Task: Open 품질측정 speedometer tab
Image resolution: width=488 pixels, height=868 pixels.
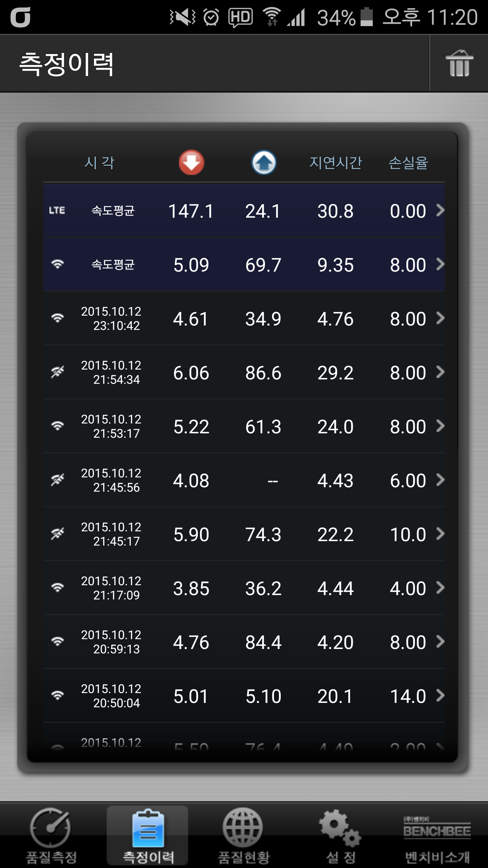Action: coord(51,835)
